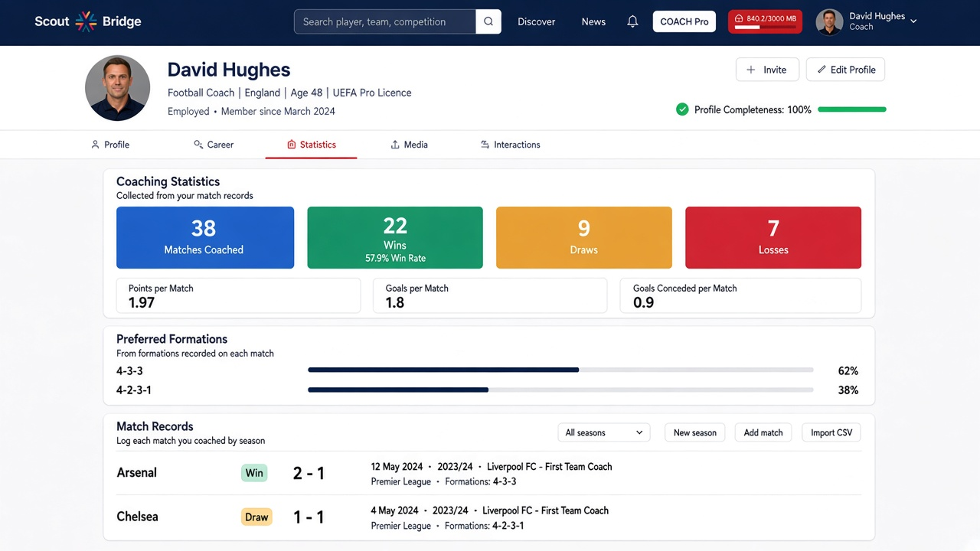This screenshot has height=551, width=980.
Task: Switch to the Media tab
Action: pos(409,145)
